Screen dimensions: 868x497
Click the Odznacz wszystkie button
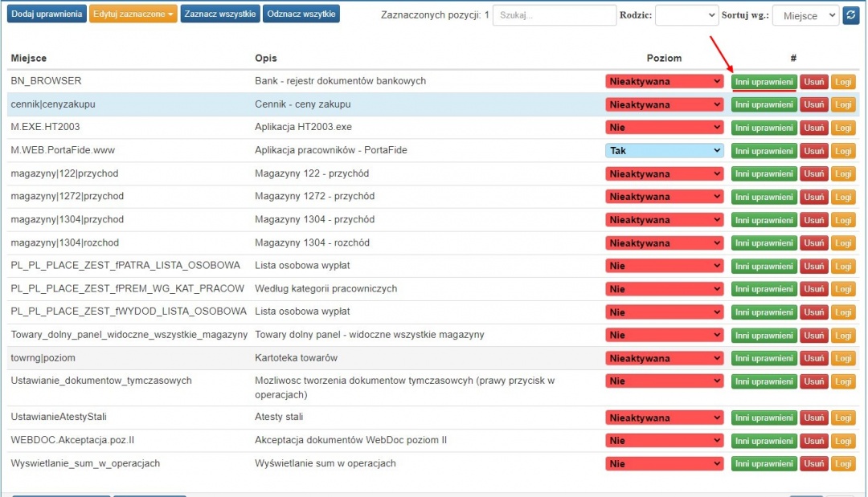pyautogui.click(x=301, y=14)
